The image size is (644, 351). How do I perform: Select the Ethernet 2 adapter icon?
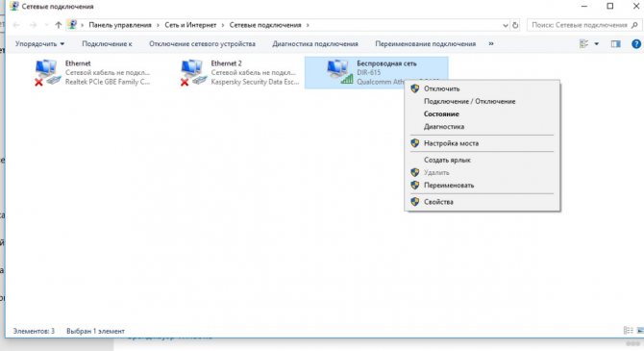tap(192, 73)
